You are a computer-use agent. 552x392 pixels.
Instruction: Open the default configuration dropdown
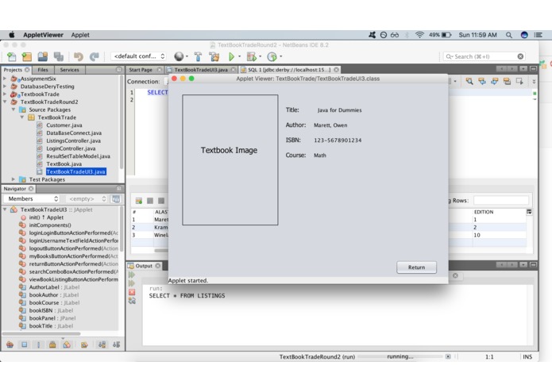tap(139, 56)
